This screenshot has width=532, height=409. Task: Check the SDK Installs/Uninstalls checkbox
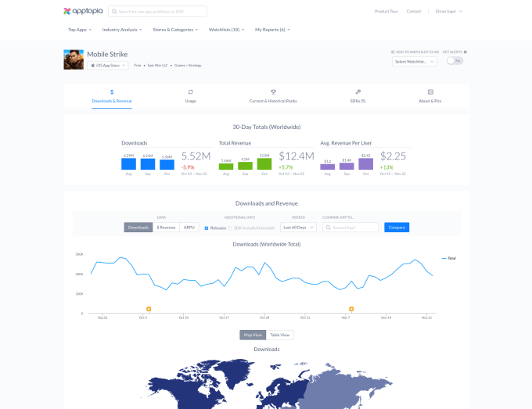coord(230,228)
